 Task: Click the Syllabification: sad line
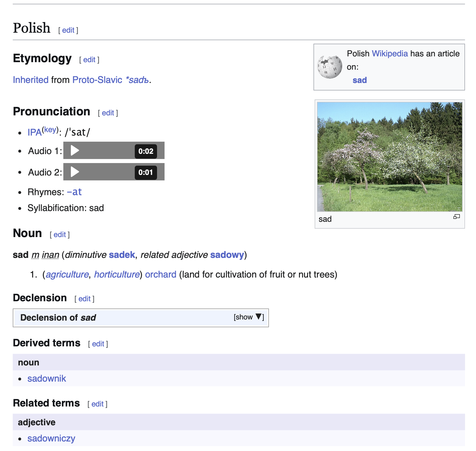click(x=66, y=208)
